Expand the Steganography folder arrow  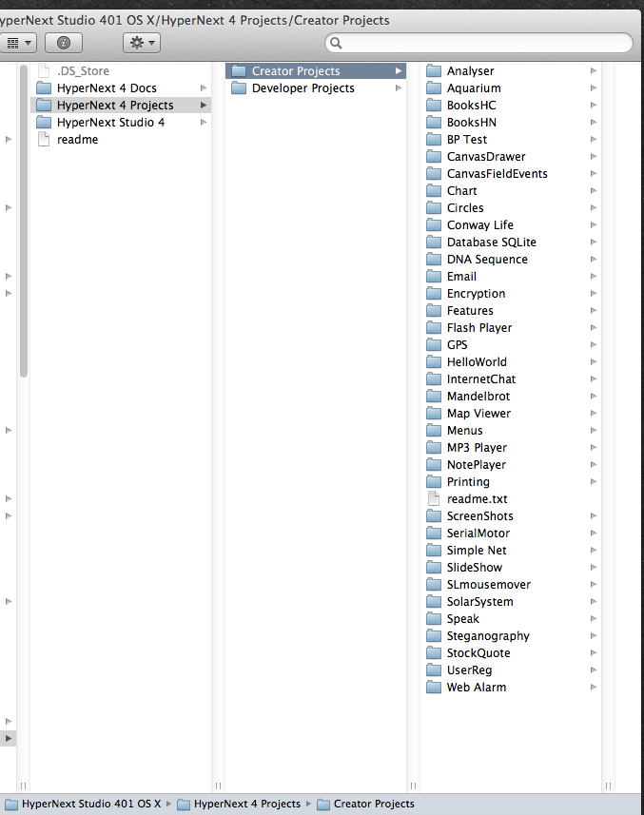coord(593,635)
